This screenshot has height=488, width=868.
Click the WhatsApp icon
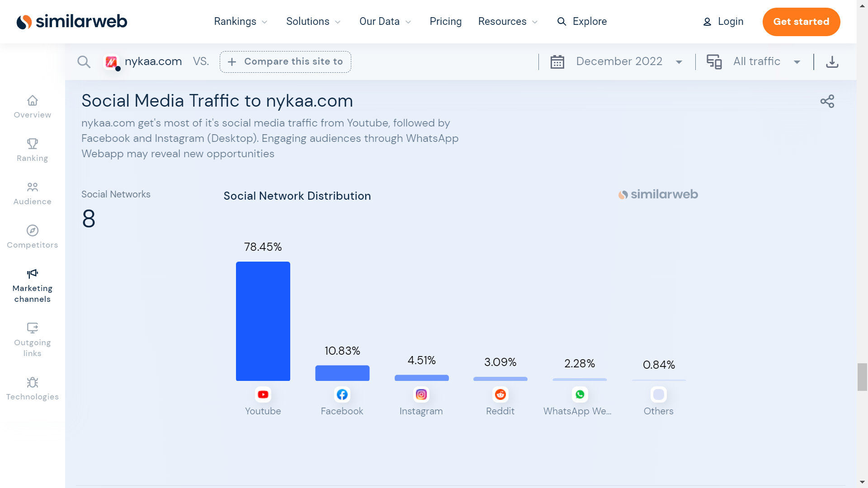coord(580,394)
